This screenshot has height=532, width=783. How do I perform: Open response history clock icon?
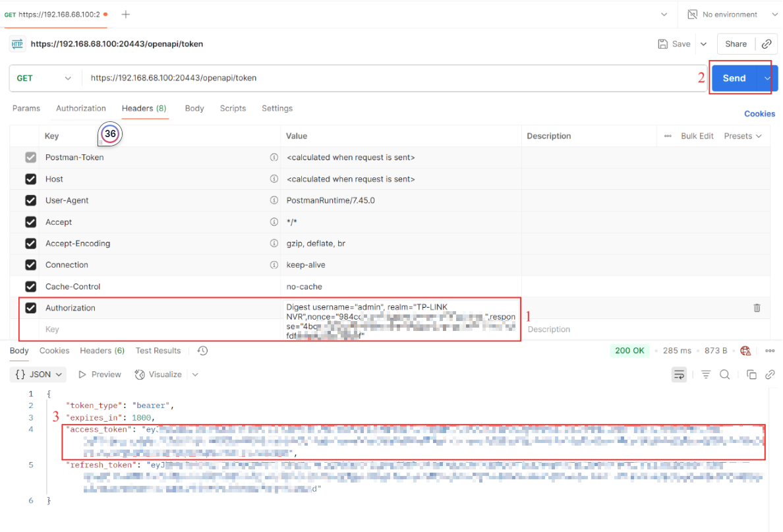[203, 351]
